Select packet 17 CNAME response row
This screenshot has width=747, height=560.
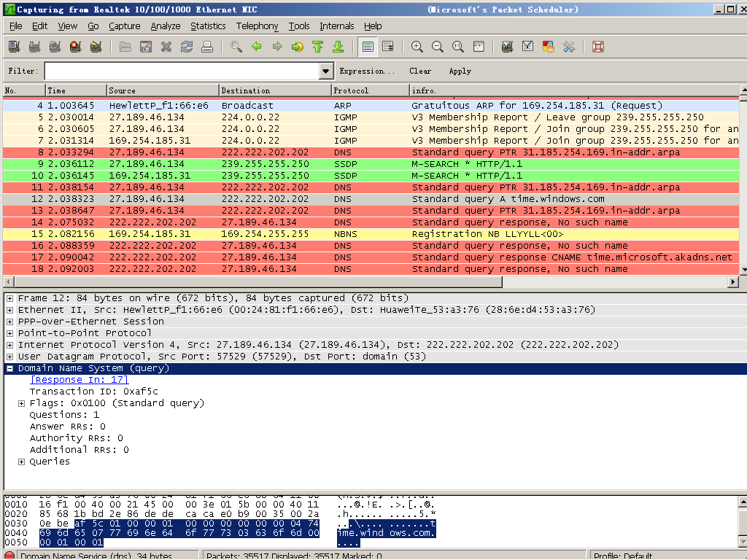point(371,257)
